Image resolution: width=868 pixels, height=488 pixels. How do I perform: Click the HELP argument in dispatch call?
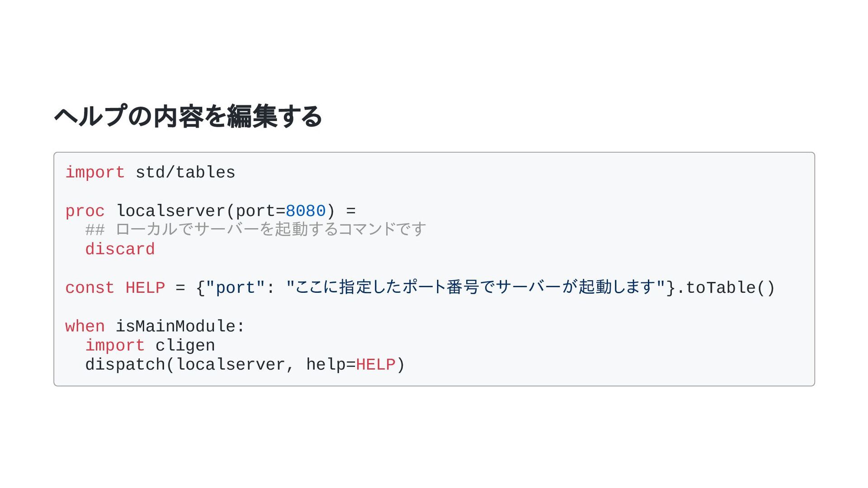pyautogui.click(x=376, y=365)
